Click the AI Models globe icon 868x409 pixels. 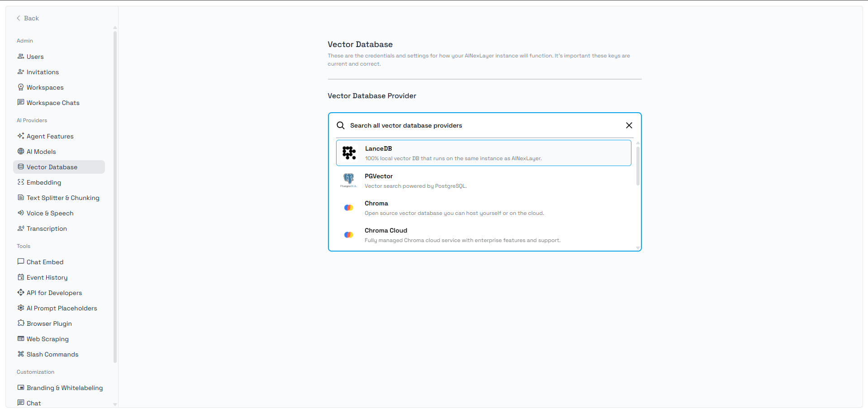tap(21, 152)
